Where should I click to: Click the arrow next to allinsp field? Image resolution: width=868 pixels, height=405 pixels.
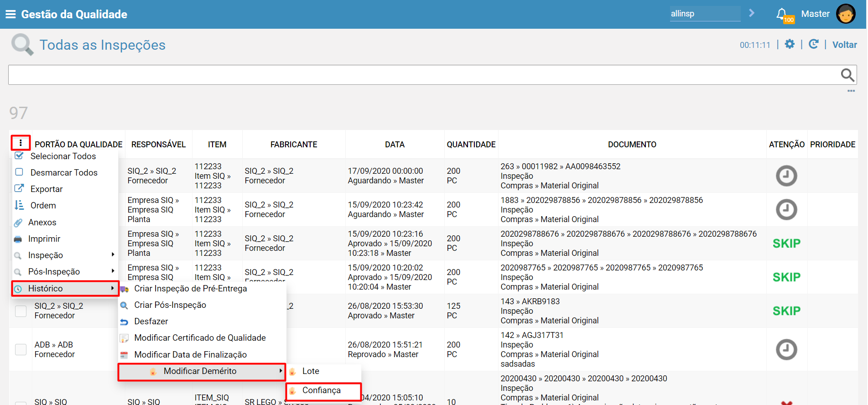752,13
